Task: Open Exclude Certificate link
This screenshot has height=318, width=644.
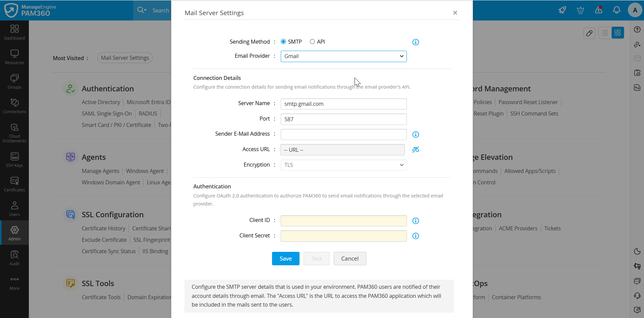Action: pos(104,240)
